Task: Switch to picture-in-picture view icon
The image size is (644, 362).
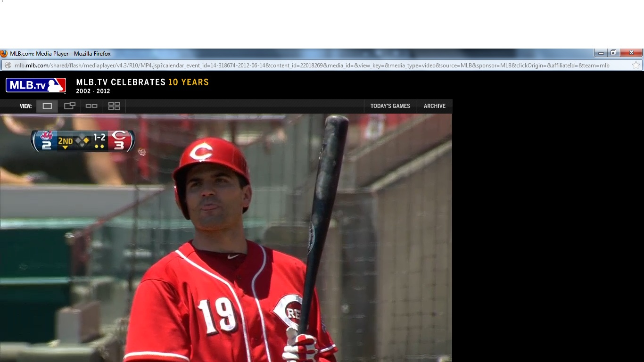Action: (x=70, y=106)
